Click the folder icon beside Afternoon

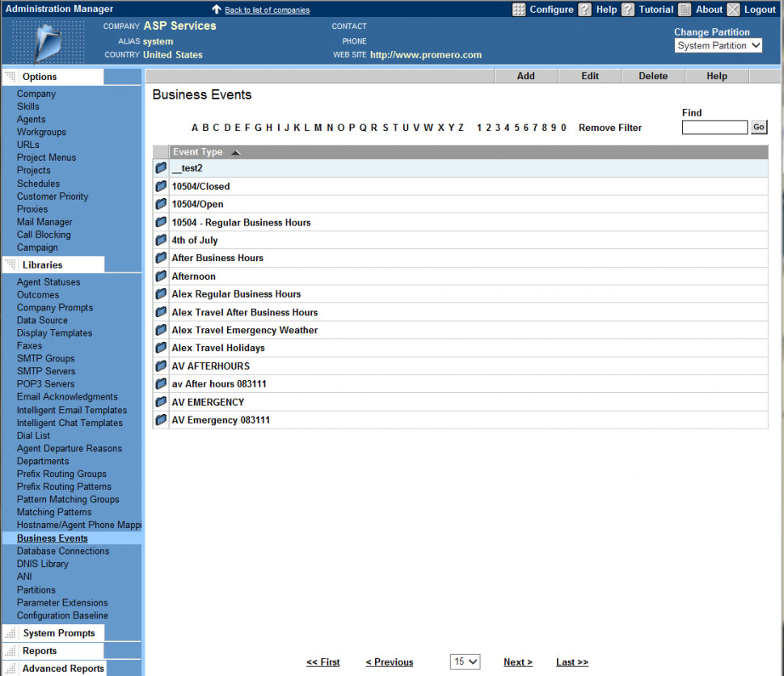click(161, 277)
